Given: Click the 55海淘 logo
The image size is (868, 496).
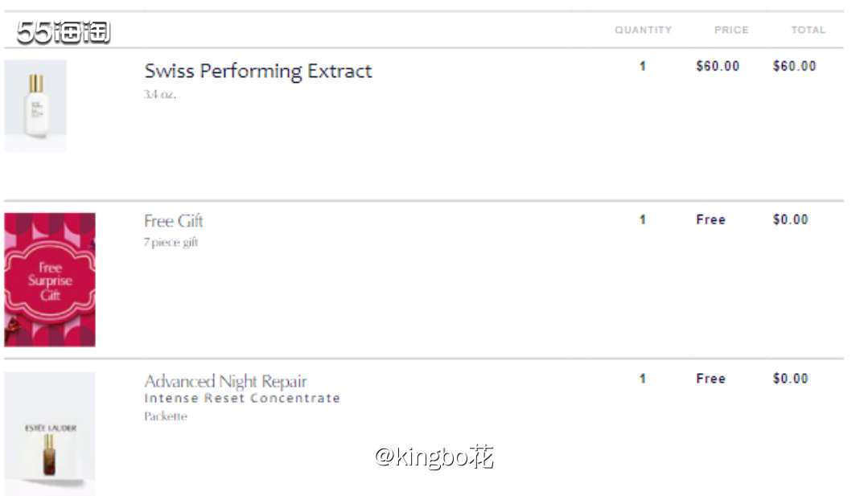Looking at the screenshot, I should 64,32.
